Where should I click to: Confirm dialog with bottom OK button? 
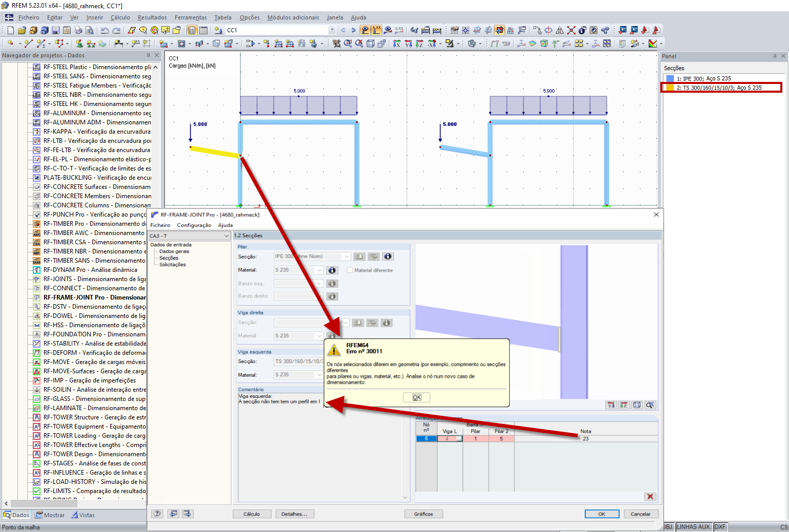click(602, 514)
